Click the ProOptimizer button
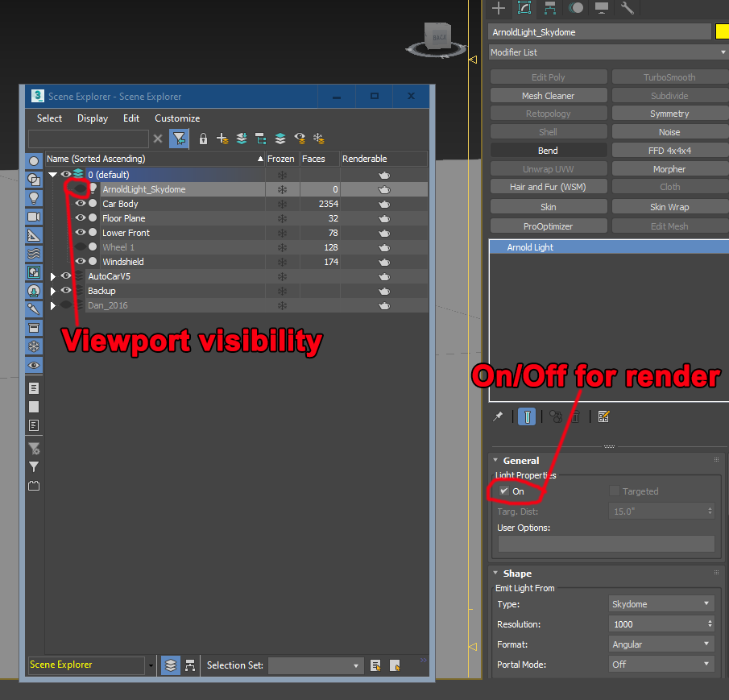The height and width of the screenshot is (700, 729). pos(548,226)
